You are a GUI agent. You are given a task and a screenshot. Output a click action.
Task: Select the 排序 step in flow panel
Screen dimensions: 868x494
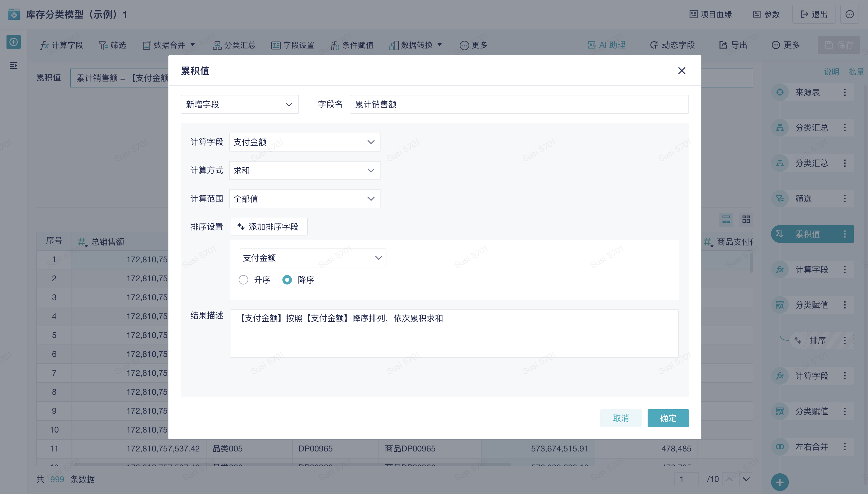[817, 340]
